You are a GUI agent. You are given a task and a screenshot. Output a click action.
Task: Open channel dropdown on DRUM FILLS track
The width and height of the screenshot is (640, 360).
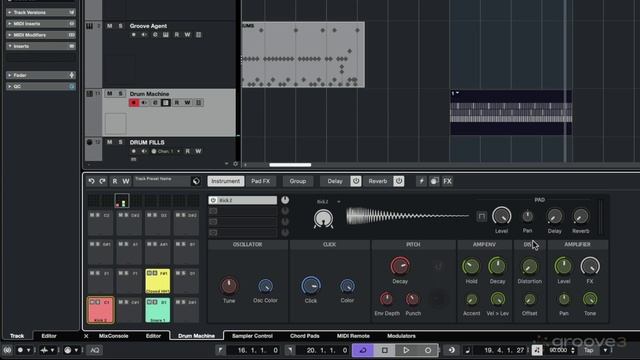(x=178, y=151)
